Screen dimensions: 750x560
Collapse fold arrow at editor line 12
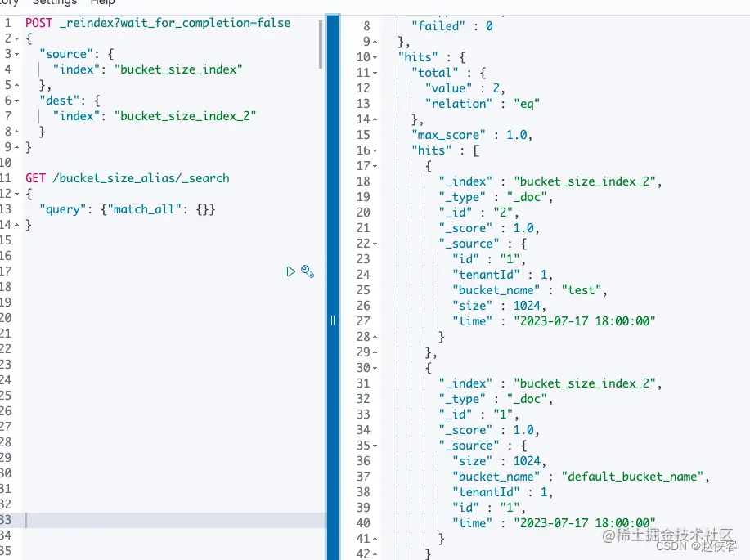(16, 194)
